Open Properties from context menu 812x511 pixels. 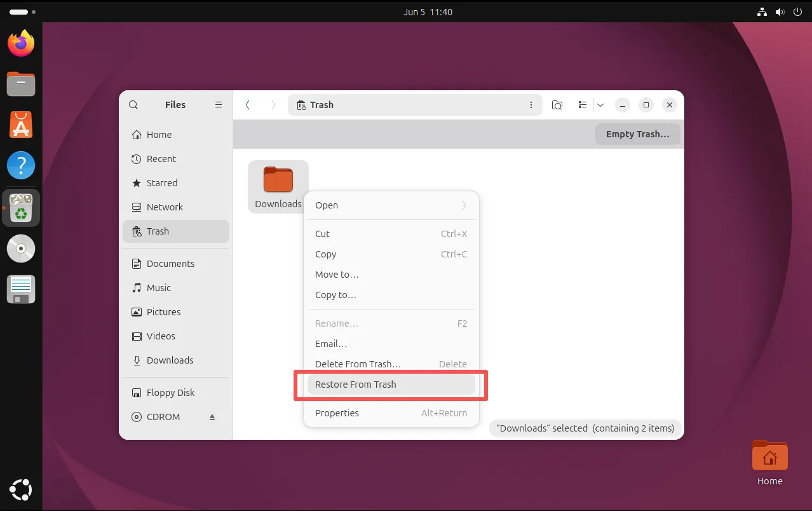(391, 413)
